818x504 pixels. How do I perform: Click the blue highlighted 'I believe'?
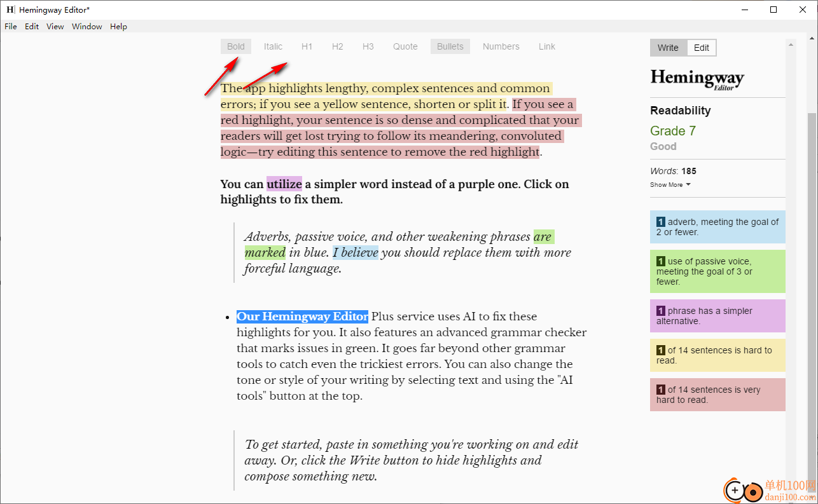pyautogui.click(x=356, y=253)
